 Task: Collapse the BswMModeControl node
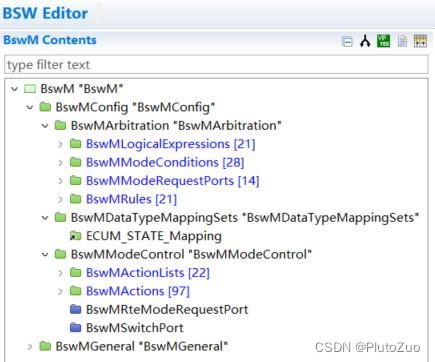pos(45,255)
